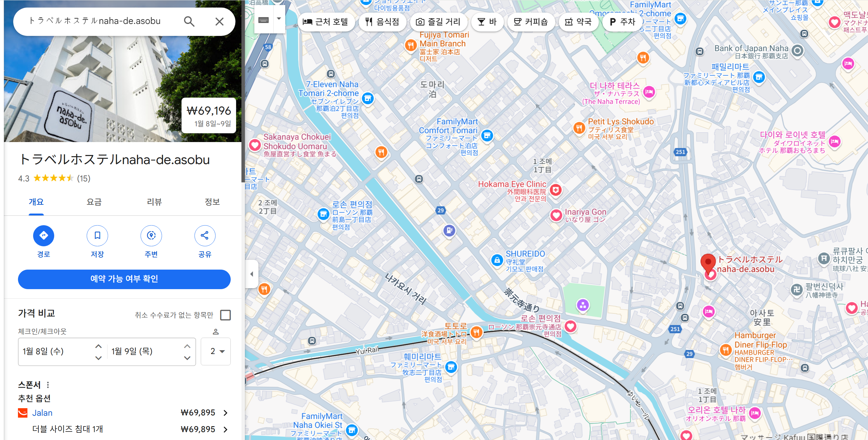Click the 예약 가능 여부 확인 button
This screenshot has width=868, height=440.
click(124, 279)
